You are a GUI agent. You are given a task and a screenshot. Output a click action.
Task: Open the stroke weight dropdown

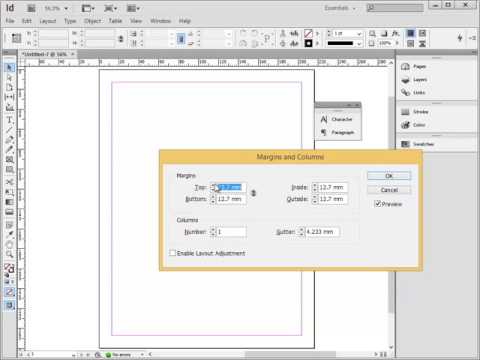359,34
